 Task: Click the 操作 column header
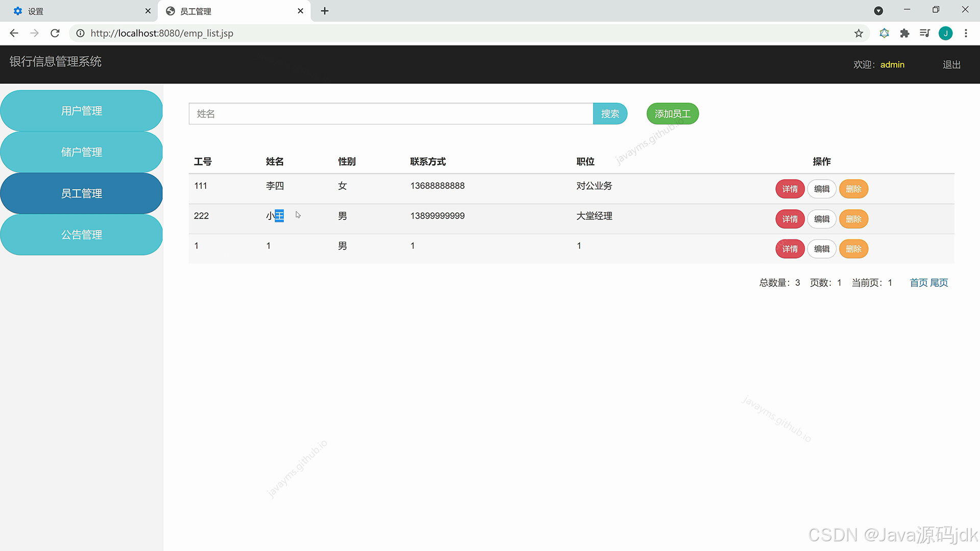(822, 162)
